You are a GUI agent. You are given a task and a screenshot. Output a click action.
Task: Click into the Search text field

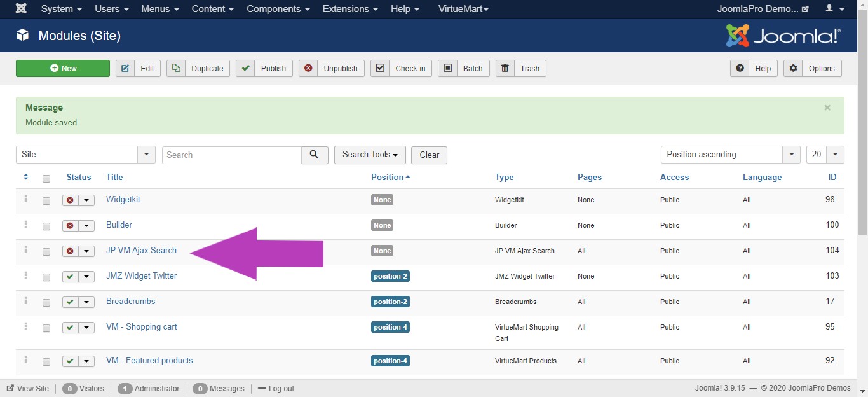[232, 155]
